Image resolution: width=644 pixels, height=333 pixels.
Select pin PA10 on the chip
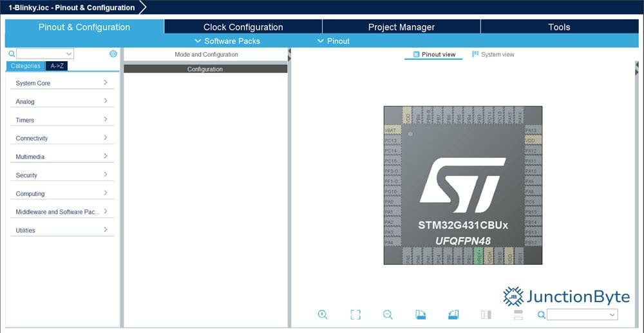coord(533,171)
